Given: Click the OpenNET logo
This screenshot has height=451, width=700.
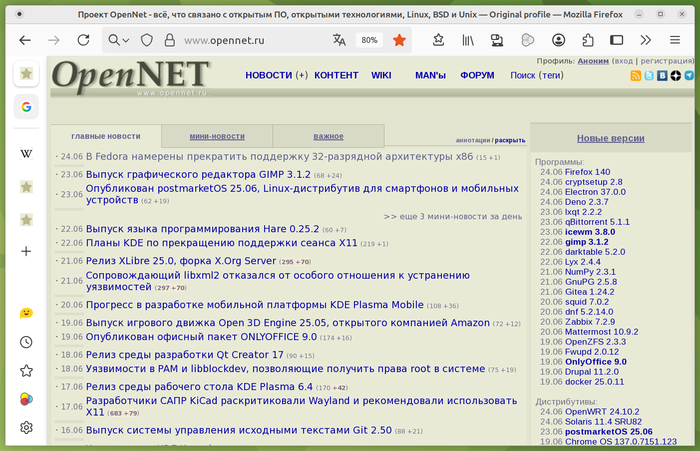Looking at the screenshot, I should (130, 76).
